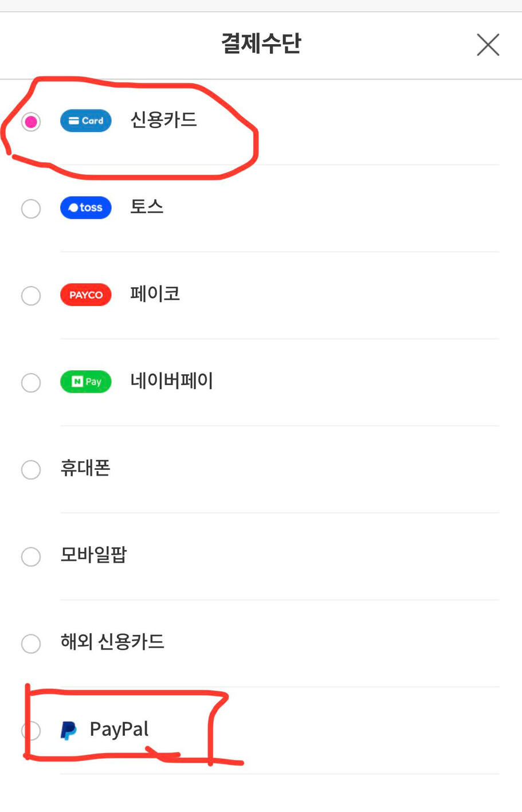The height and width of the screenshot is (812, 522).
Task: Pick the 페이코 payment label
Action: [x=155, y=295]
